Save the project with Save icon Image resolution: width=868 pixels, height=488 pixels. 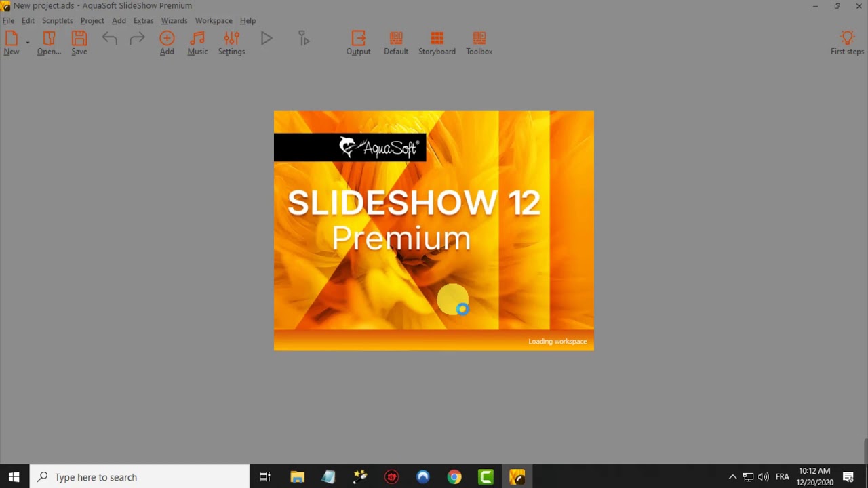tap(79, 43)
